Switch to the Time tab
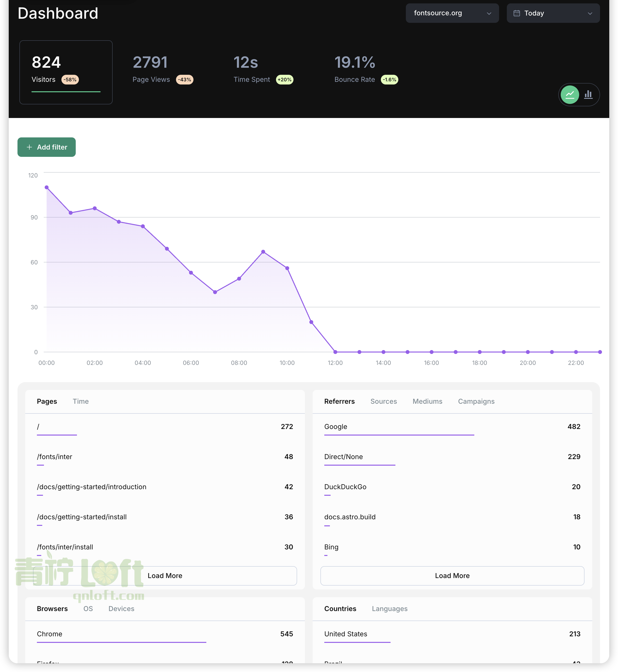Screen dimensions: 618x672 [x=81, y=401]
